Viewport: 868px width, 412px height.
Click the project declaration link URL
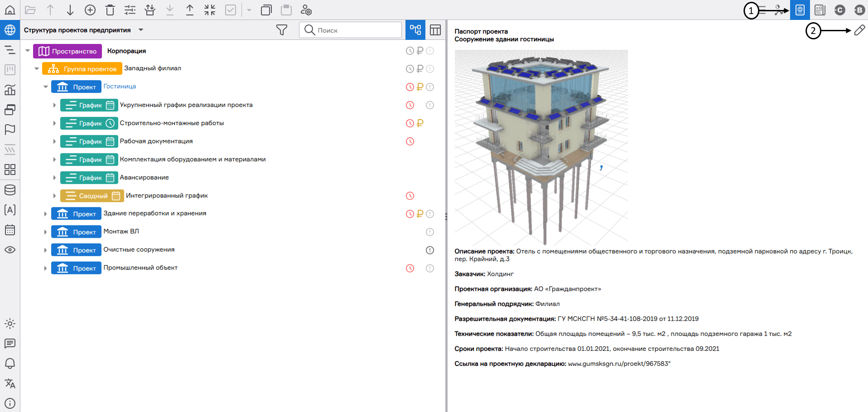pos(619,364)
